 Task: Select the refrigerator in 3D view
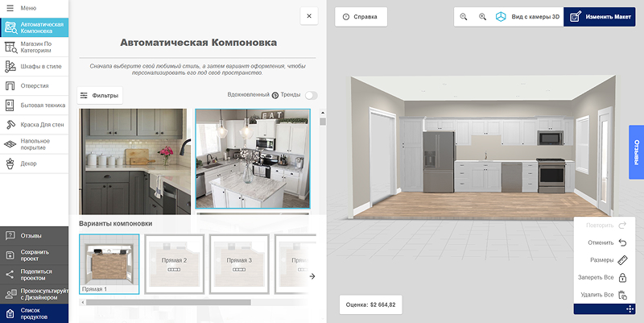(439, 161)
